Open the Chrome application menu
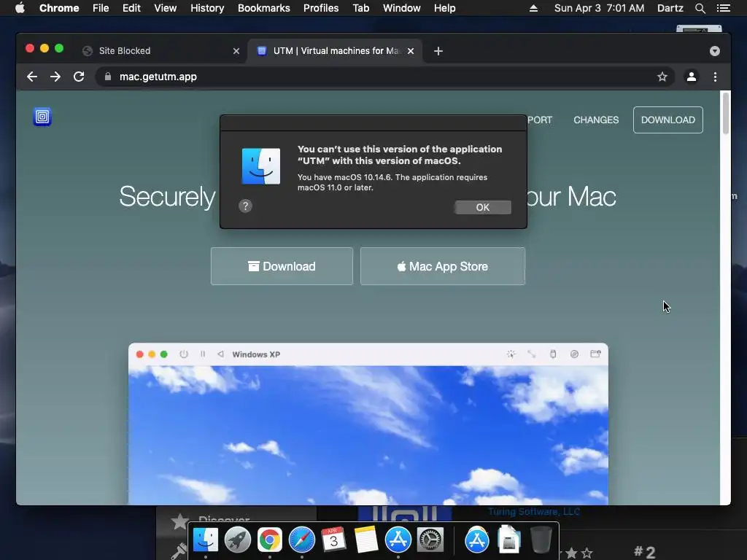 pyautogui.click(x=59, y=8)
